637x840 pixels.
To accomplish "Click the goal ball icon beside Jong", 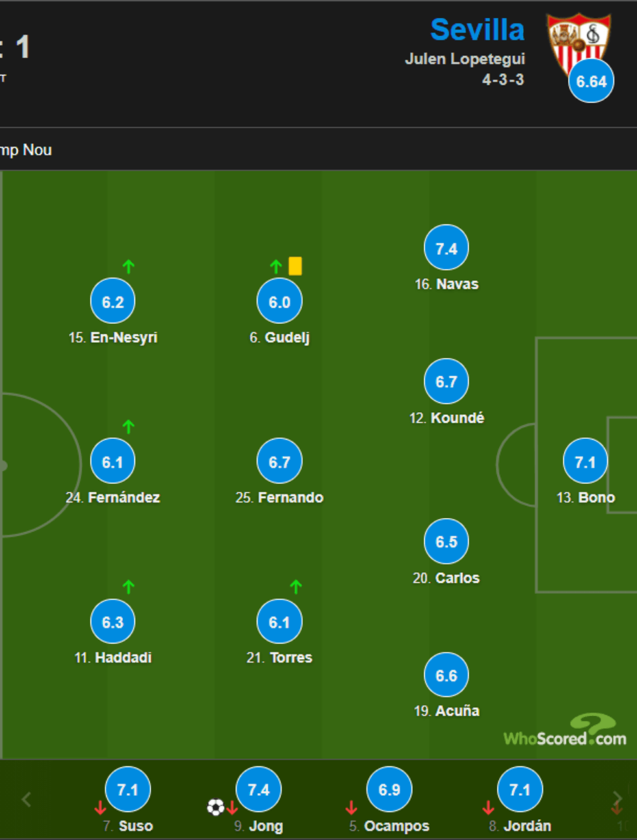I will click(x=215, y=807).
